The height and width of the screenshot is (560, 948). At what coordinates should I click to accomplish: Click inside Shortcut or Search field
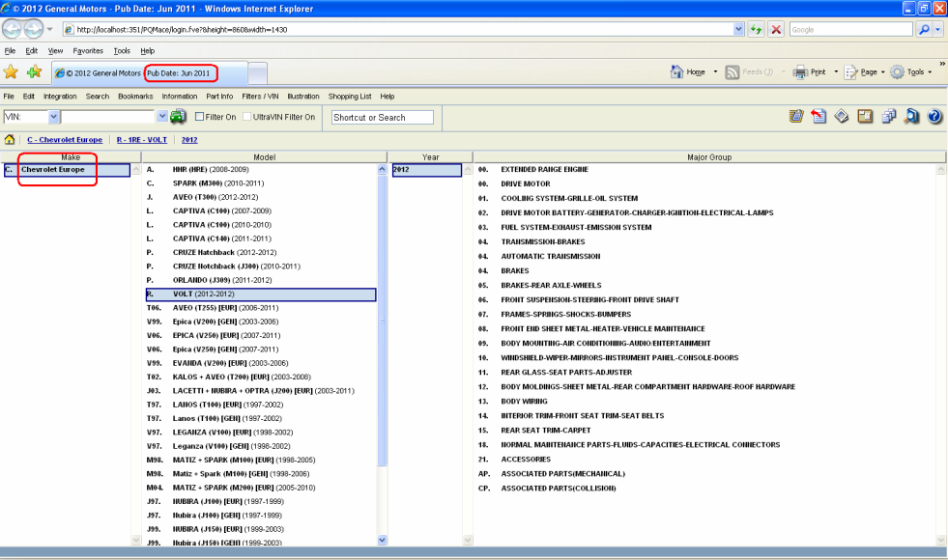(382, 117)
